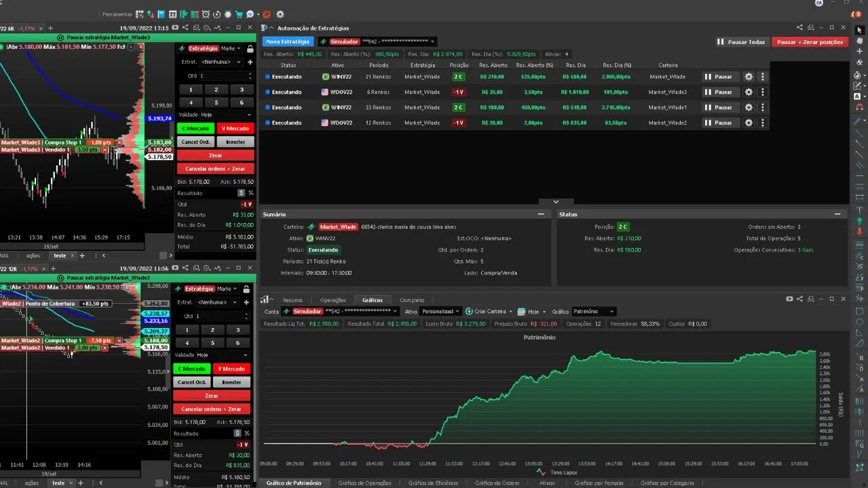Open the shopping cart icon in toolbar
The image size is (868, 488).
coord(239,14)
